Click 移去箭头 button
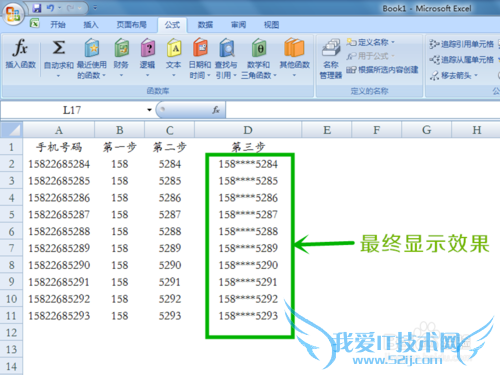Screen dimensions: 500x375 point(451,76)
